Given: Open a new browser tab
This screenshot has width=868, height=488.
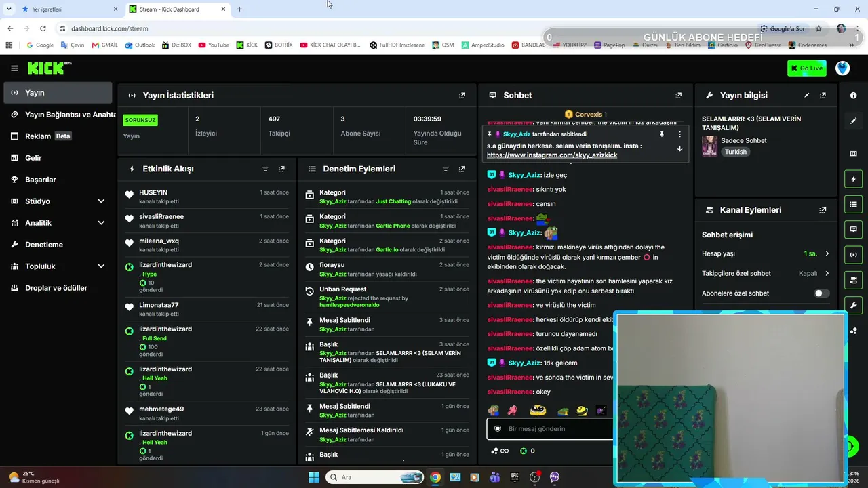Looking at the screenshot, I should tap(239, 9).
